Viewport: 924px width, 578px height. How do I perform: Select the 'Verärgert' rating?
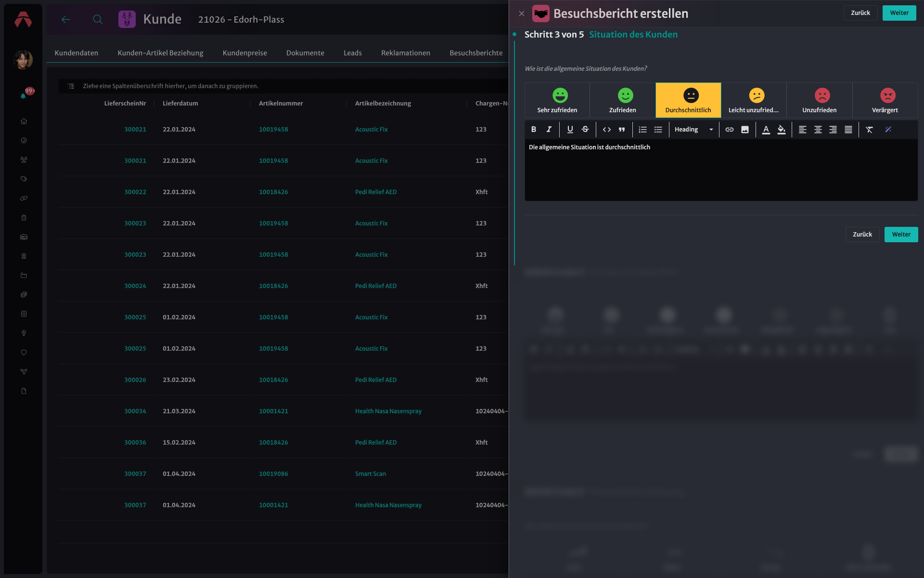pyautogui.click(x=885, y=100)
